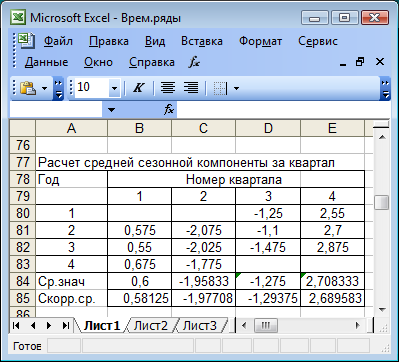Viewport: 399px width, 362px height.
Task: Select row 77 header
Action: 23,162
